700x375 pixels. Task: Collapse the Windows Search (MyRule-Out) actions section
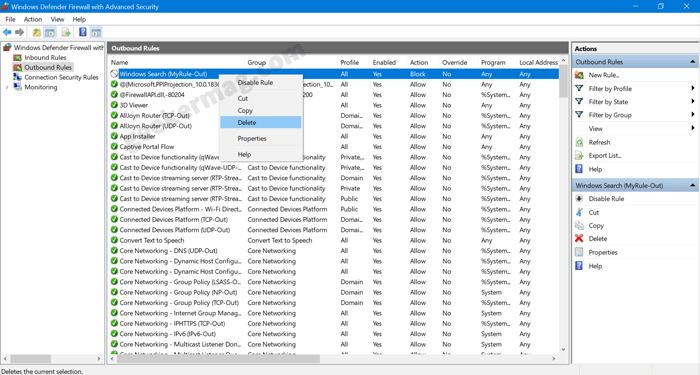click(693, 185)
